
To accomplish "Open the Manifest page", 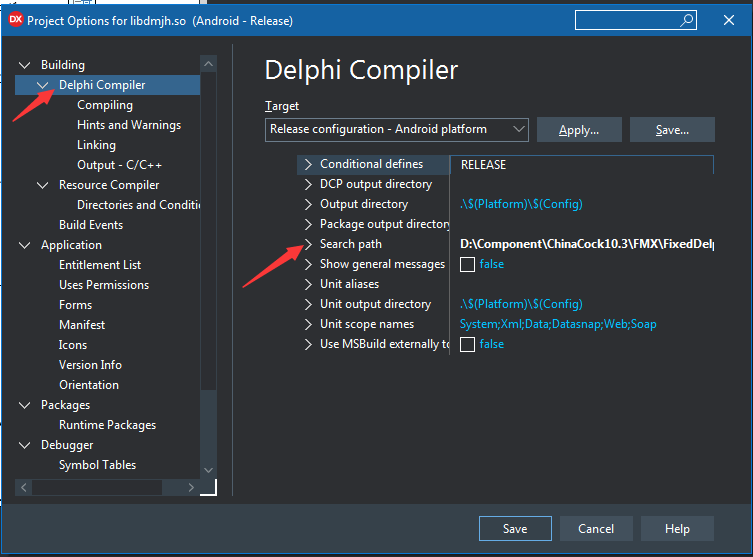I will click(82, 325).
